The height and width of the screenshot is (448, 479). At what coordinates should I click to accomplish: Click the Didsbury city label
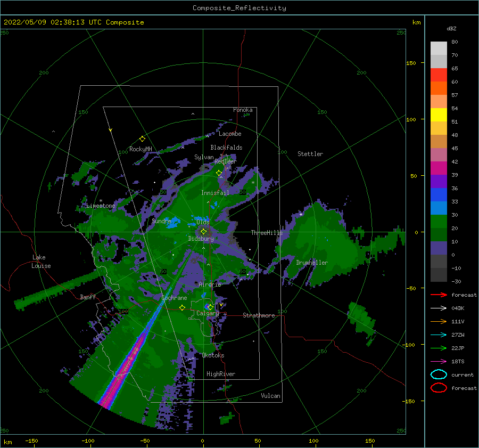coord(201,239)
